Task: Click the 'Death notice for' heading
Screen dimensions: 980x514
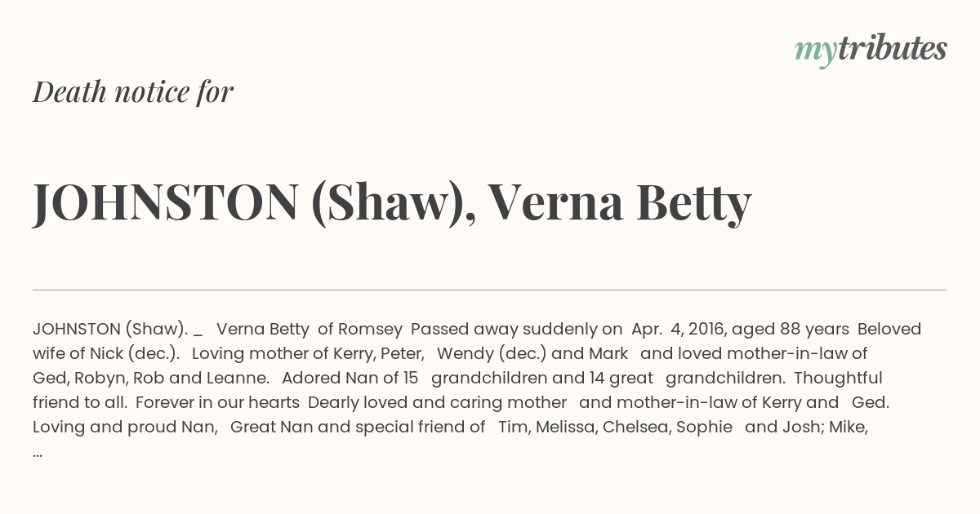Action: pos(133,92)
